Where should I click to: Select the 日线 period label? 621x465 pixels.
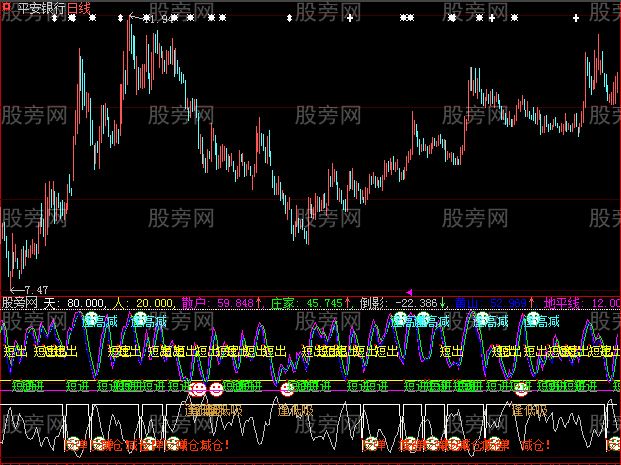point(79,8)
